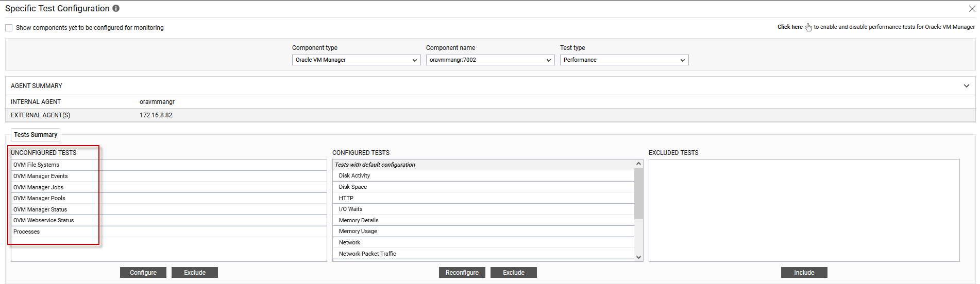Click the Reconfigure button
980x284 pixels.
pyautogui.click(x=462, y=273)
